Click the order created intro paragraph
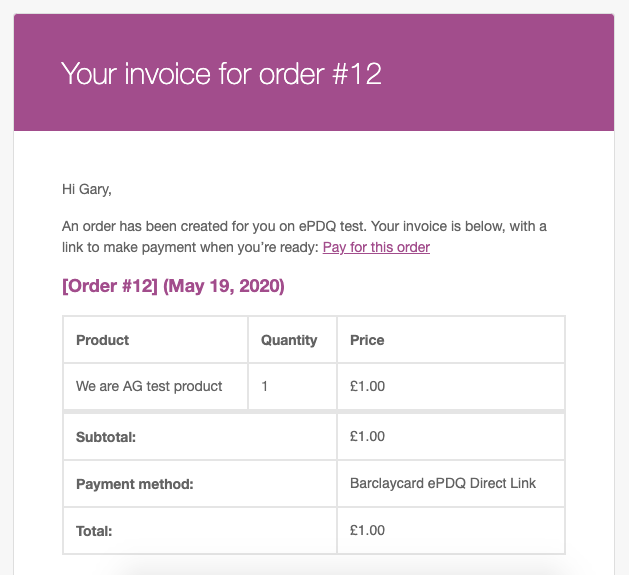 click(x=304, y=237)
